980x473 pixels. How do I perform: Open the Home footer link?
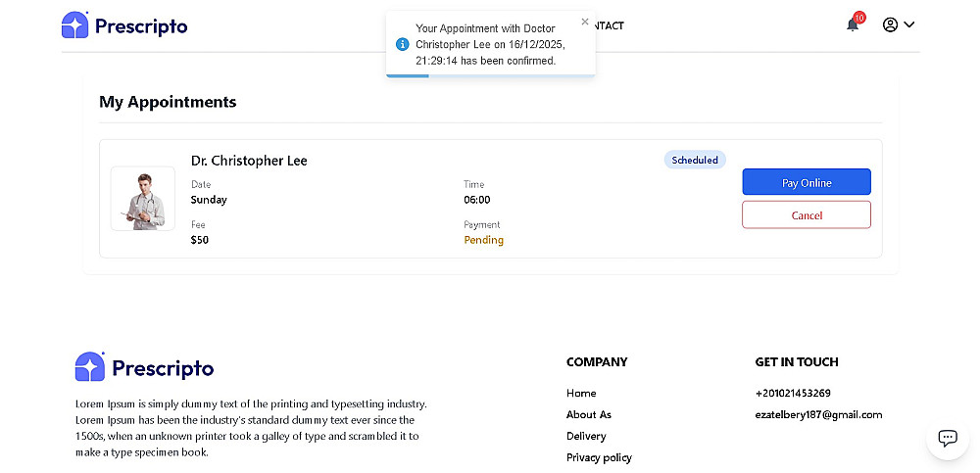pos(581,393)
